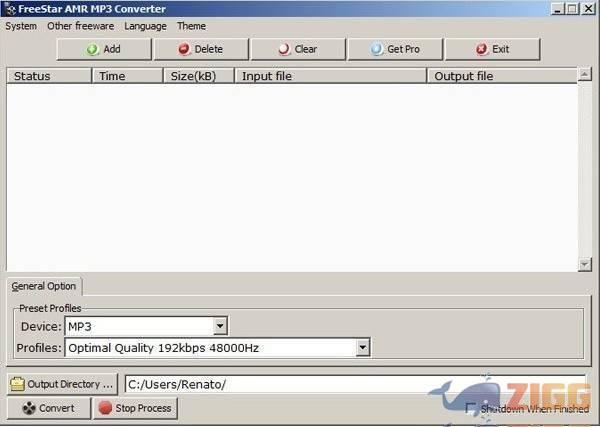Screen dimensions: 600x427
Task: Open the Language menu
Action: (145, 26)
